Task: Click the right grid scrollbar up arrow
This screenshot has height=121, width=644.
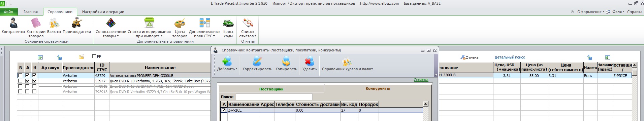Action: click(635, 65)
